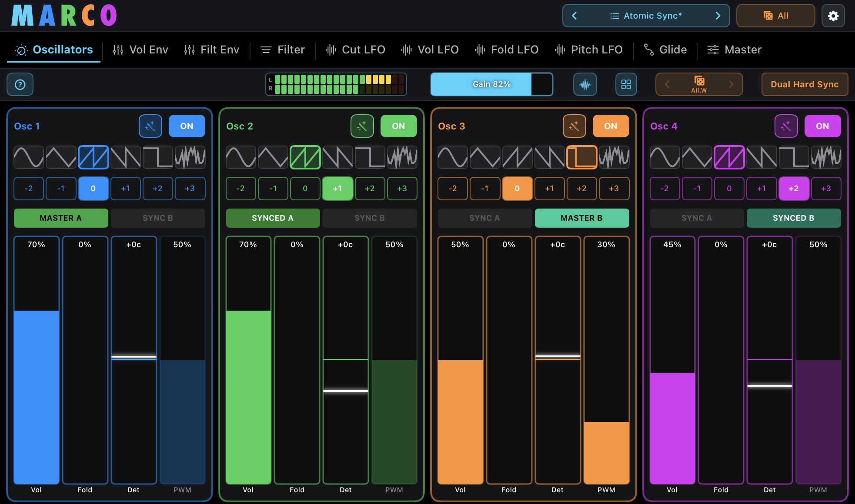Select triangle waveform for Osc 1
The image size is (855, 504).
tap(61, 157)
